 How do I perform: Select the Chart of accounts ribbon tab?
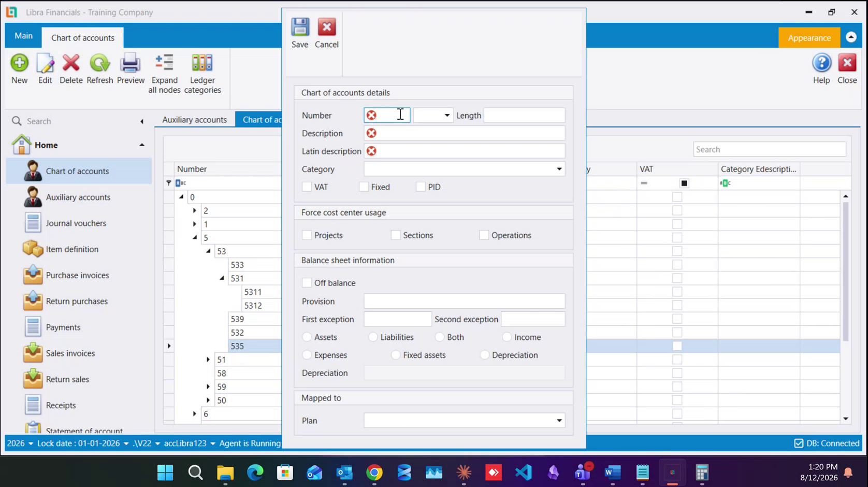pos(83,38)
